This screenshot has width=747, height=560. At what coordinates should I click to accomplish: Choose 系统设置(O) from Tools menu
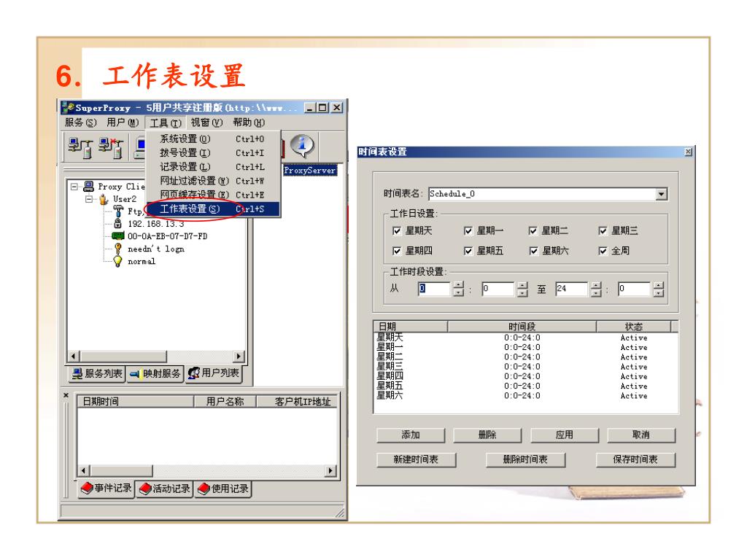(213, 139)
